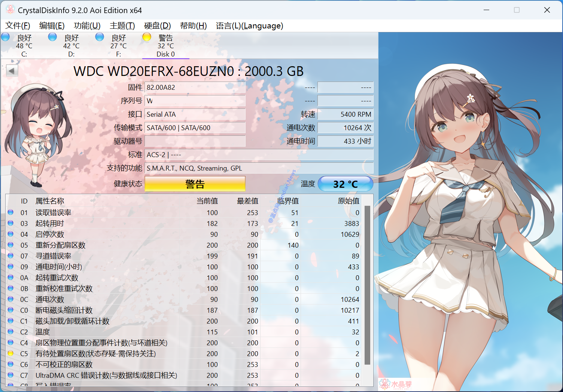Click the yellow status dot for attribute C5
Screen dimensions: 563x392
click(10, 353)
